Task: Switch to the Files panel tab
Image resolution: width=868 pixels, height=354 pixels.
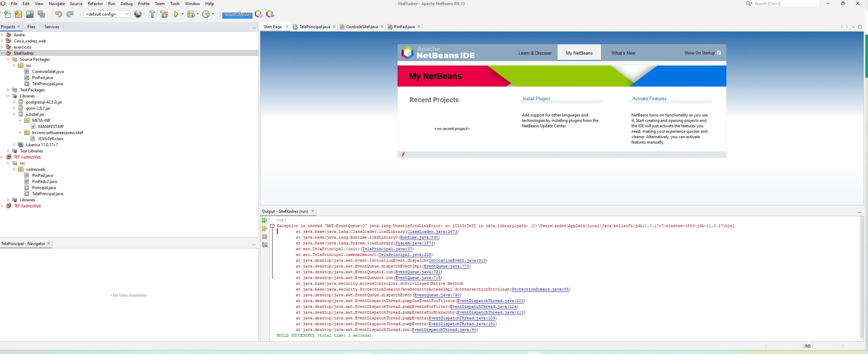Action: pos(31,27)
